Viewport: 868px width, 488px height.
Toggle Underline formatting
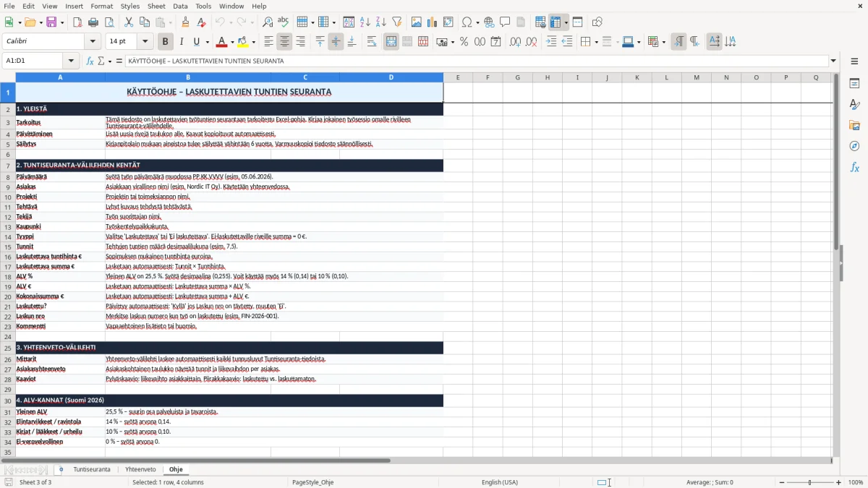197,42
